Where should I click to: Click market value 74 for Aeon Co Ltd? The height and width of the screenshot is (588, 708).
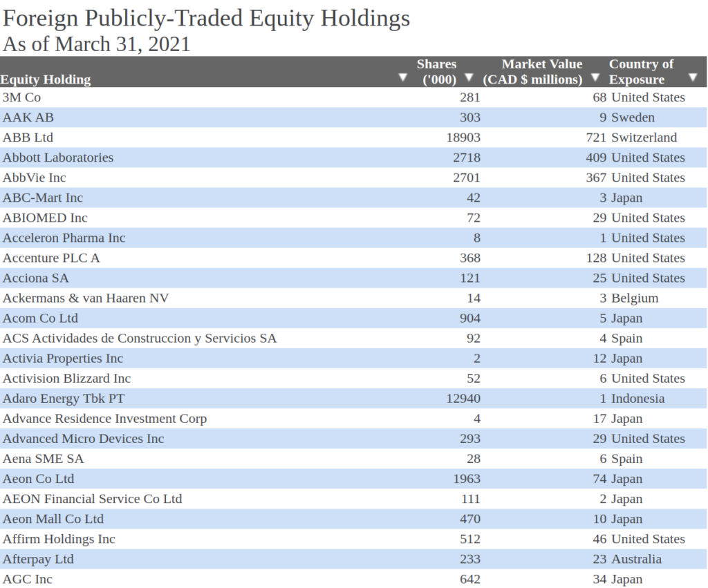pyautogui.click(x=599, y=479)
